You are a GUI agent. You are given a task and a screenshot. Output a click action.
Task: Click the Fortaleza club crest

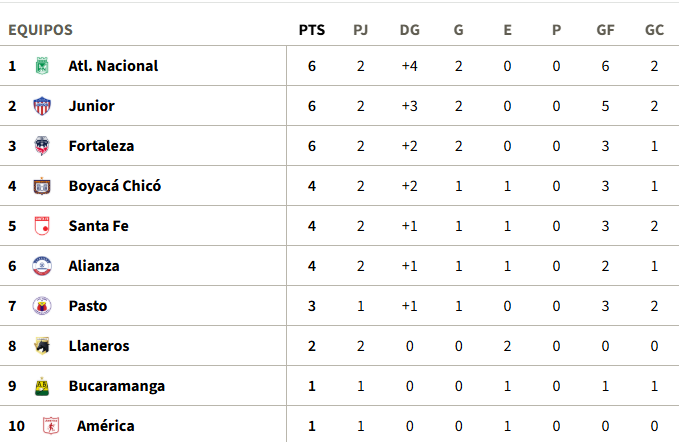tap(42, 146)
